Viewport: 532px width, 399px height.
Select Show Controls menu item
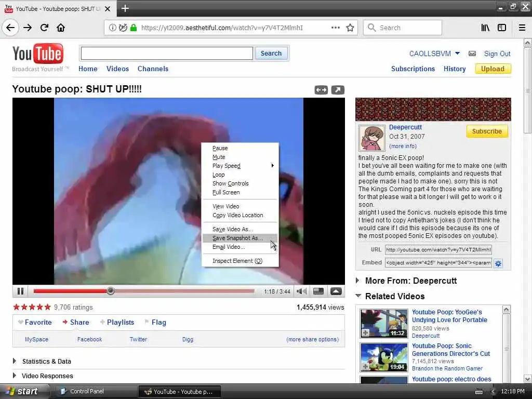(240, 183)
